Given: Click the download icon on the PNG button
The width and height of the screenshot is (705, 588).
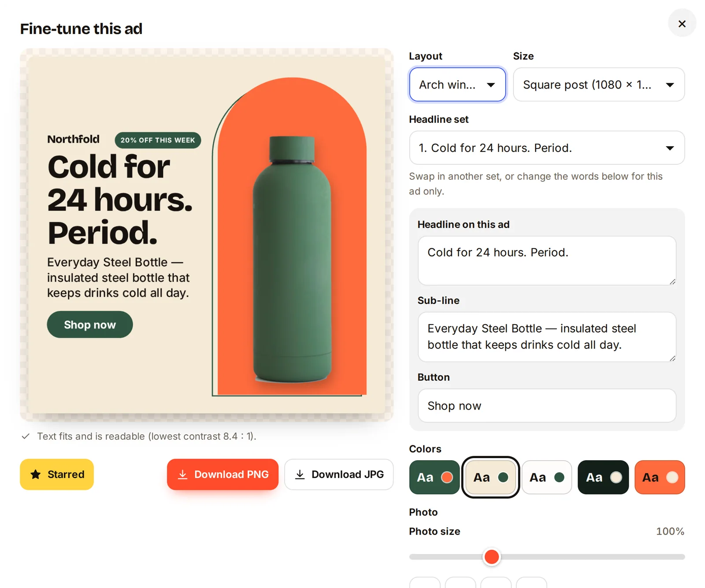Looking at the screenshot, I should (182, 474).
